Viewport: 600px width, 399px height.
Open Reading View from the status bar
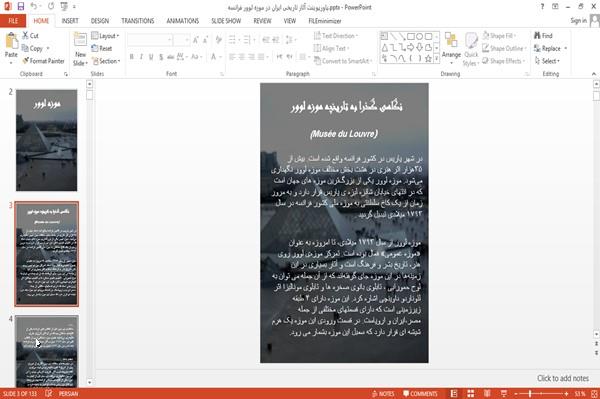(487, 393)
